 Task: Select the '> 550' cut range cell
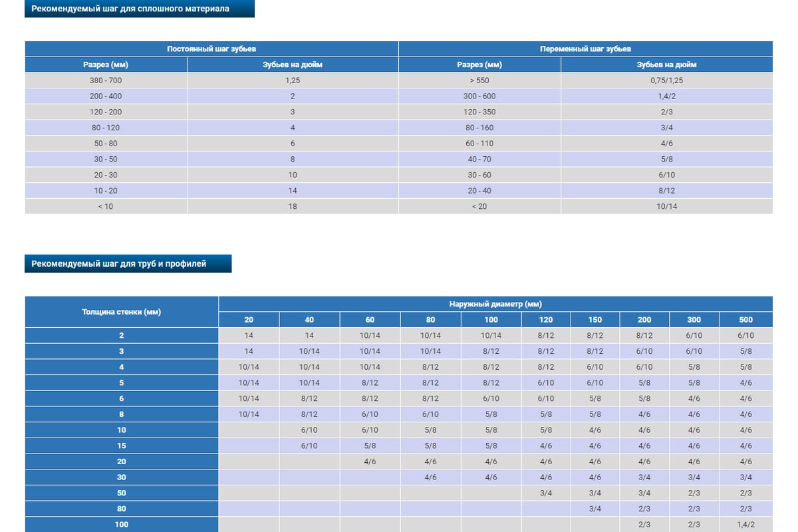pos(479,80)
